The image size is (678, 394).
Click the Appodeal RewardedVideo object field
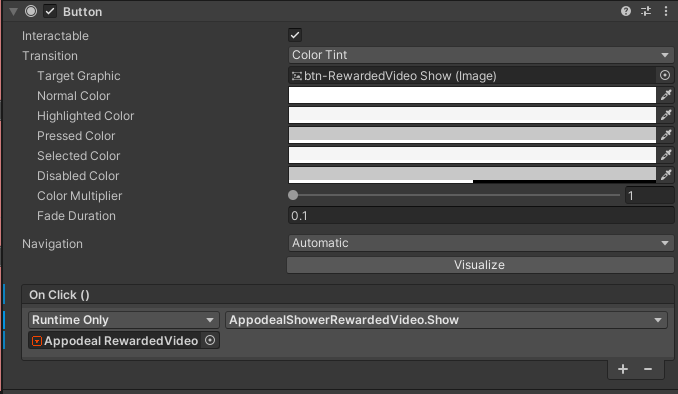(x=115, y=340)
